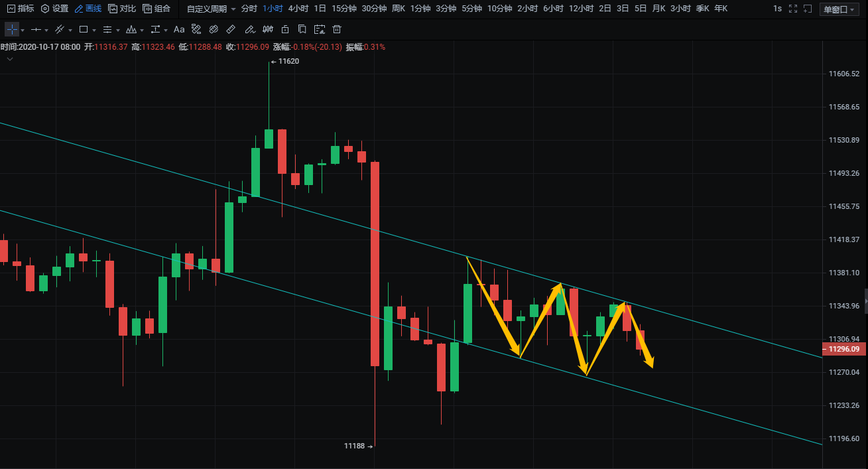This screenshot has height=469, width=868.
Task: Select the crosshair cursor tool
Action: pyautogui.click(x=12, y=29)
